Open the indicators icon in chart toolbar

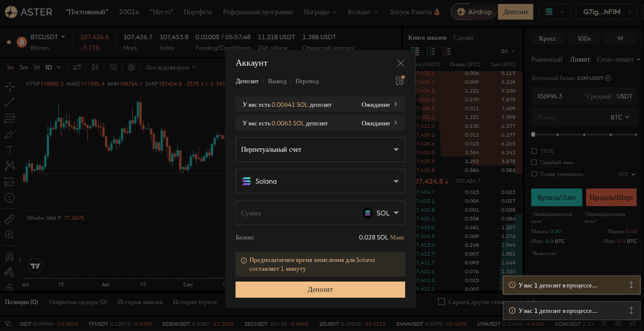(x=77, y=67)
